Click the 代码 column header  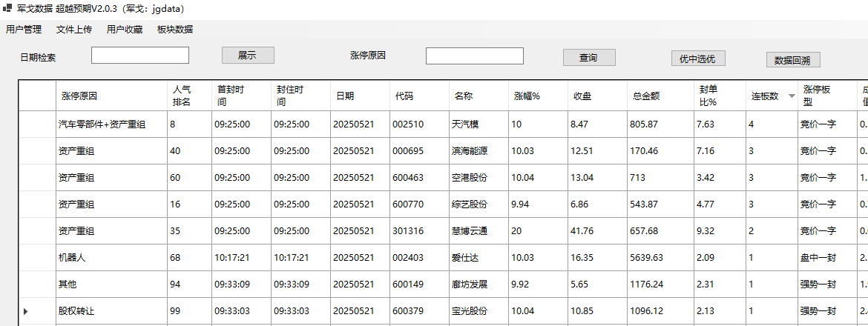tap(419, 96)
